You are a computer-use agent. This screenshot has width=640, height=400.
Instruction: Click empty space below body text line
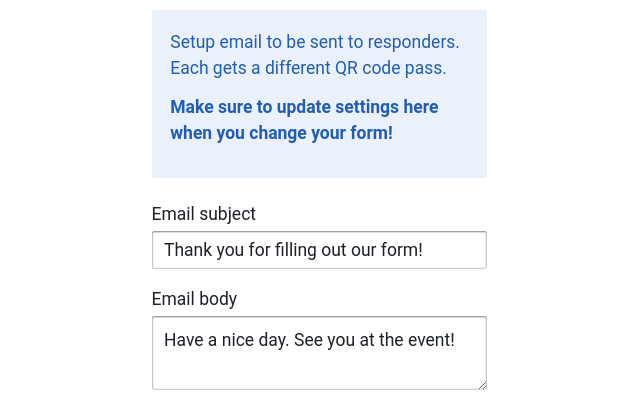pyautogui.click(x=319, y=369)
